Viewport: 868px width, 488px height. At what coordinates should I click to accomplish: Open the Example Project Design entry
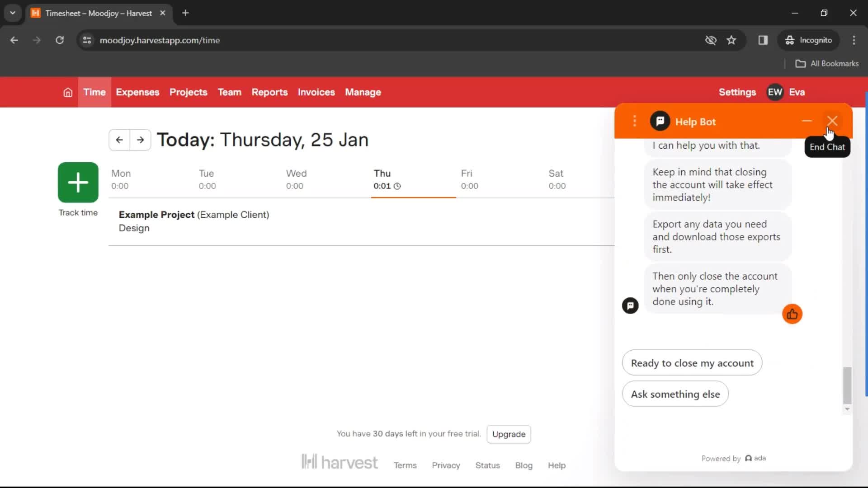click(361, 221)
